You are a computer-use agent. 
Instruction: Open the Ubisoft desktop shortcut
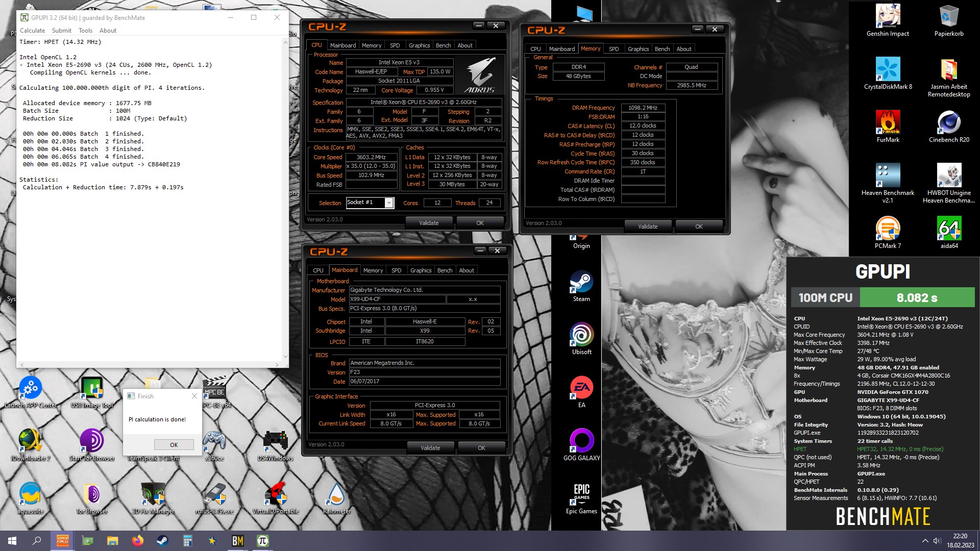point(581,339)
